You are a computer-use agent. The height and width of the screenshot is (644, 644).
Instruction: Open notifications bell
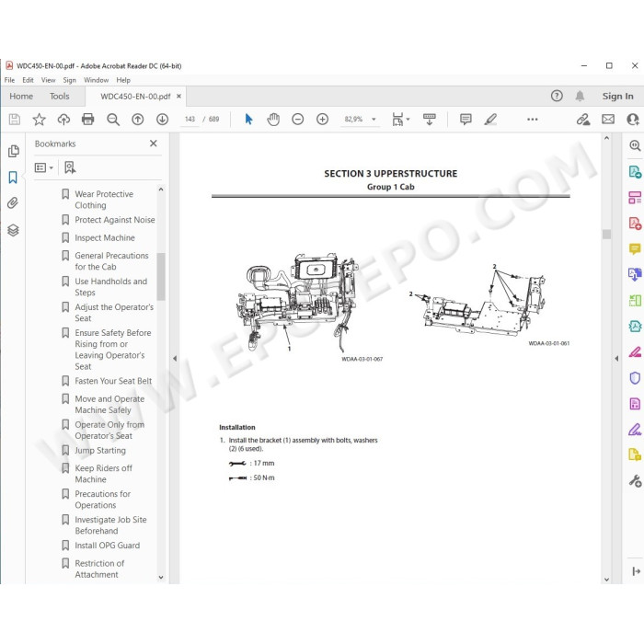[x=580, y=96]
